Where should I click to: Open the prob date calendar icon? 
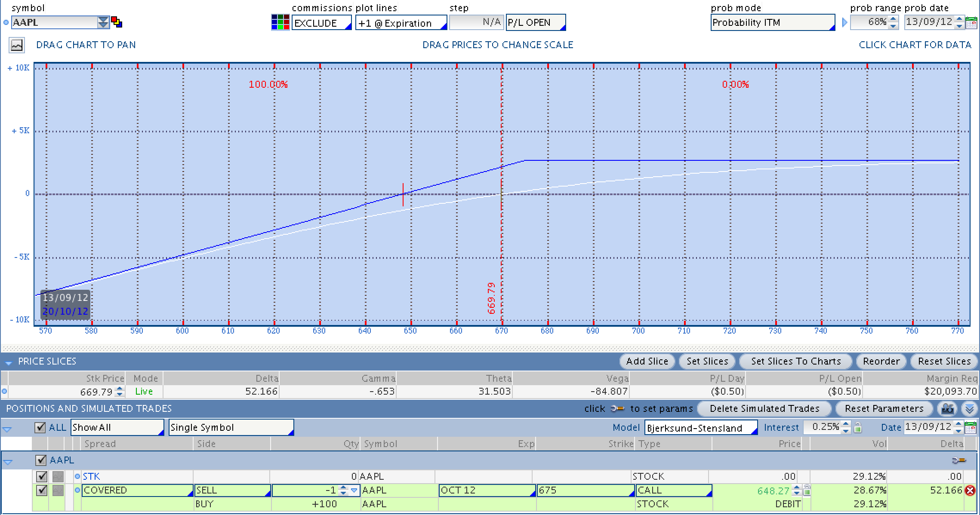pos(971,23)
